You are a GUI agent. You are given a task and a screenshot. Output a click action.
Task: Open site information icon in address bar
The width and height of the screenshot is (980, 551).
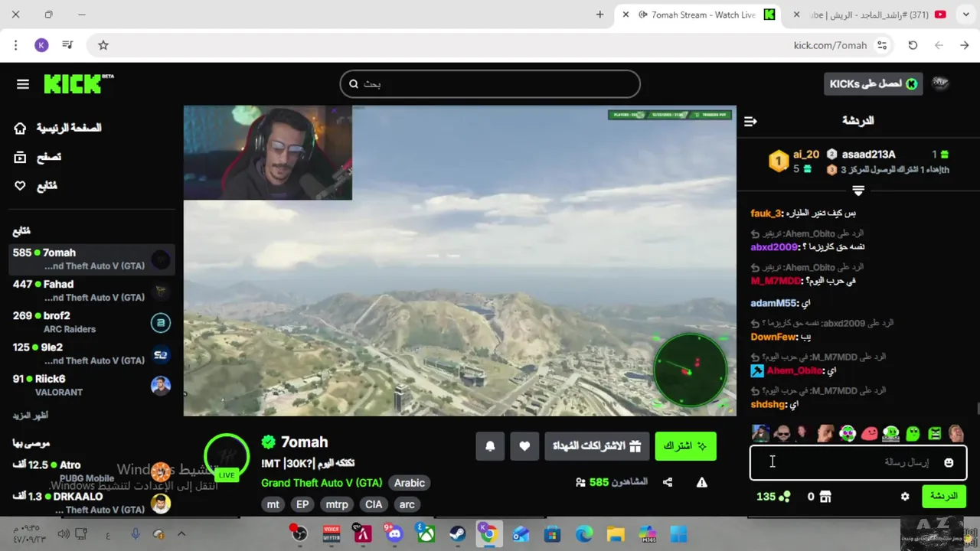882,45
